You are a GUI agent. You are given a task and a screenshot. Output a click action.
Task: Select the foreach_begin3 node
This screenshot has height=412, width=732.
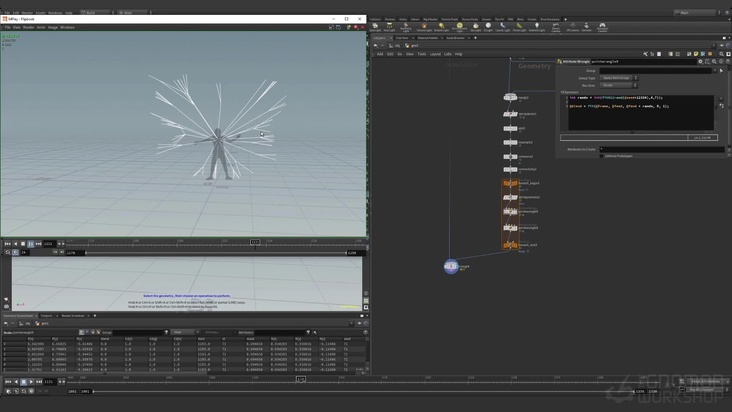point(510,183)
